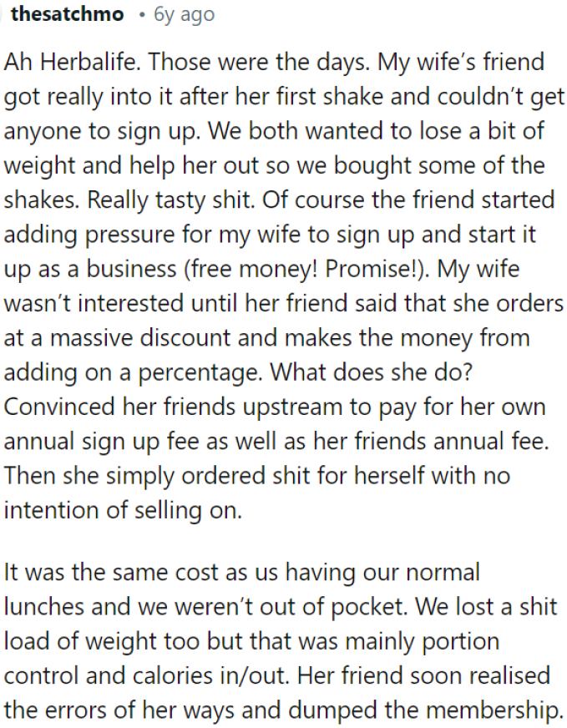This screenshot has width=567, height=728.
Task: Click the text 'My wife's friend' in first line
Action: coord(461,62)
